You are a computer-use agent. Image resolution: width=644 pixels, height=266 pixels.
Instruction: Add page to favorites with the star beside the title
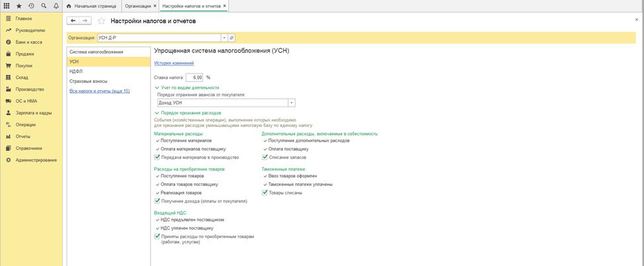tap(101, 21)
